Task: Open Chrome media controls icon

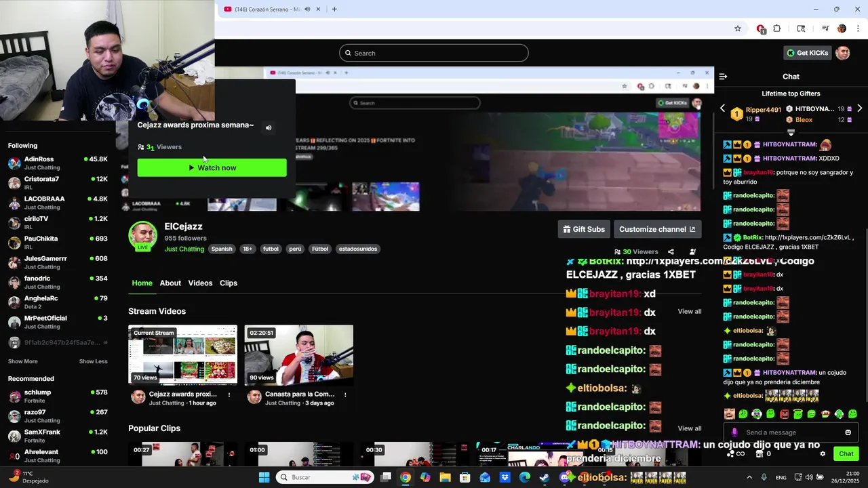Action: pyautogui.click(x=825, y=28)
